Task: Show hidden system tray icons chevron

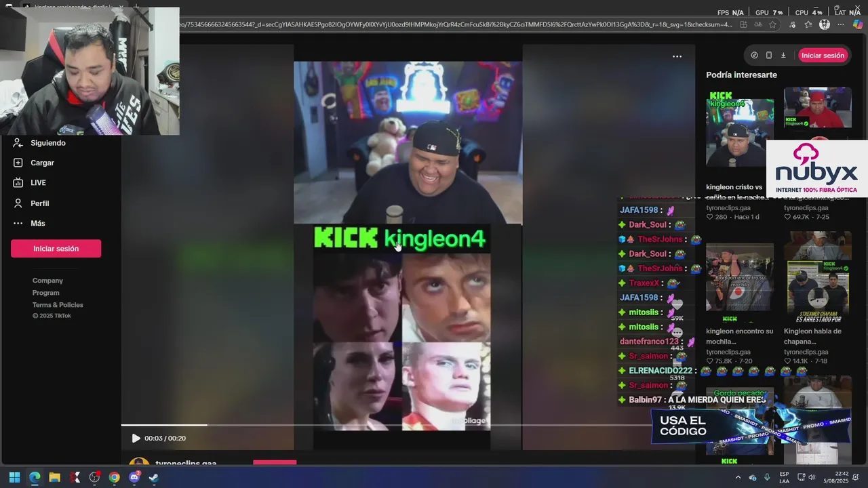Action: [x=738, y=477]
